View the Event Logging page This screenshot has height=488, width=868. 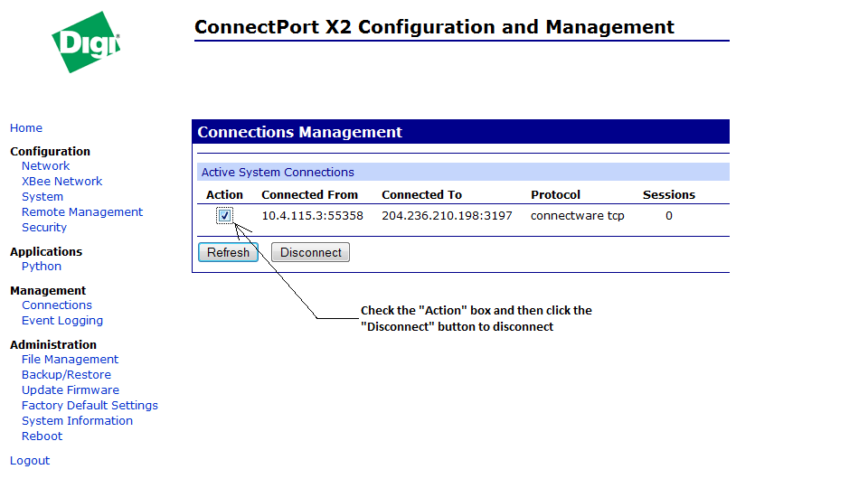tap(62, 321)
